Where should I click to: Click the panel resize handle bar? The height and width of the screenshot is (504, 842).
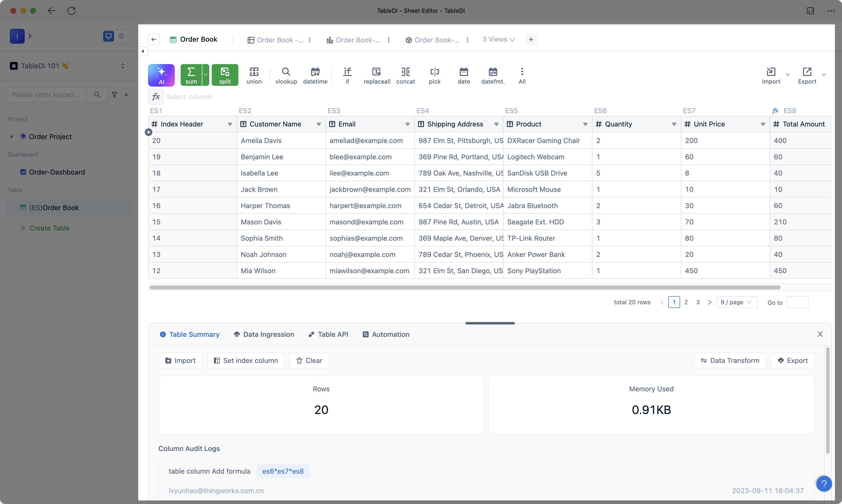coord(490,323)
